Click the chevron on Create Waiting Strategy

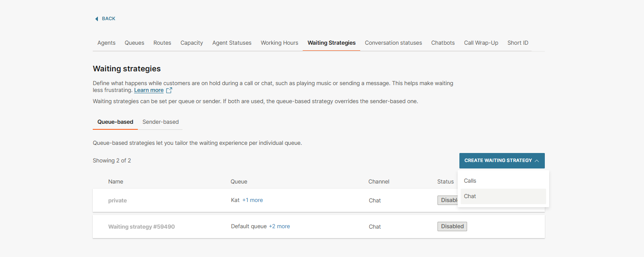click(537, 161)
